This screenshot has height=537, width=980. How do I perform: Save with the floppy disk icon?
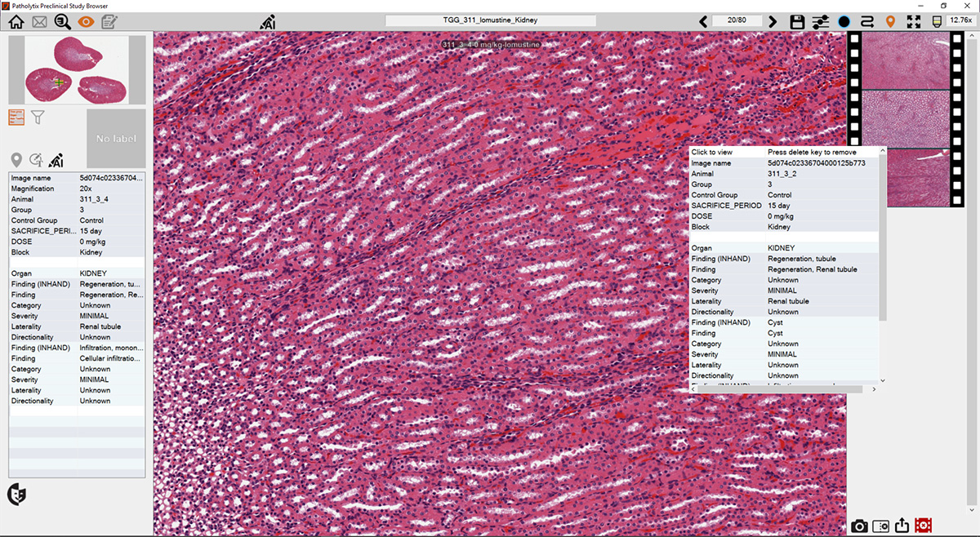798,22
